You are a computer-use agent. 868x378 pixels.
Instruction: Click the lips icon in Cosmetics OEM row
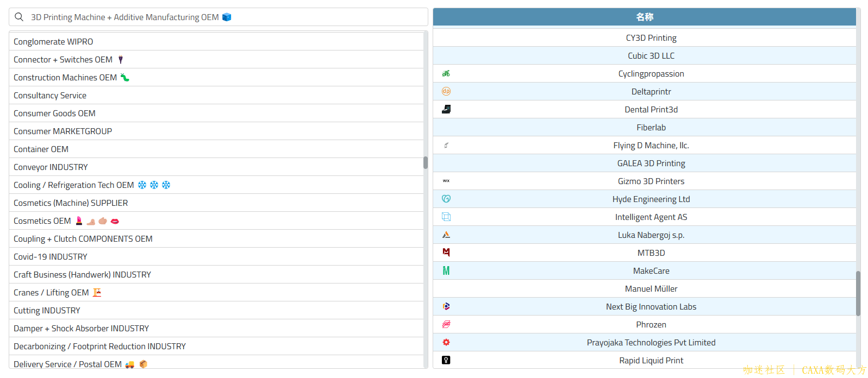coord(115,221)
